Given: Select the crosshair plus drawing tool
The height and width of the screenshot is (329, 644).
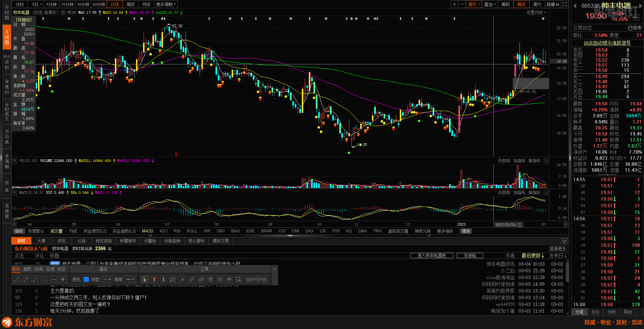Looking at the screenshot, I should (x=63, y=279).
